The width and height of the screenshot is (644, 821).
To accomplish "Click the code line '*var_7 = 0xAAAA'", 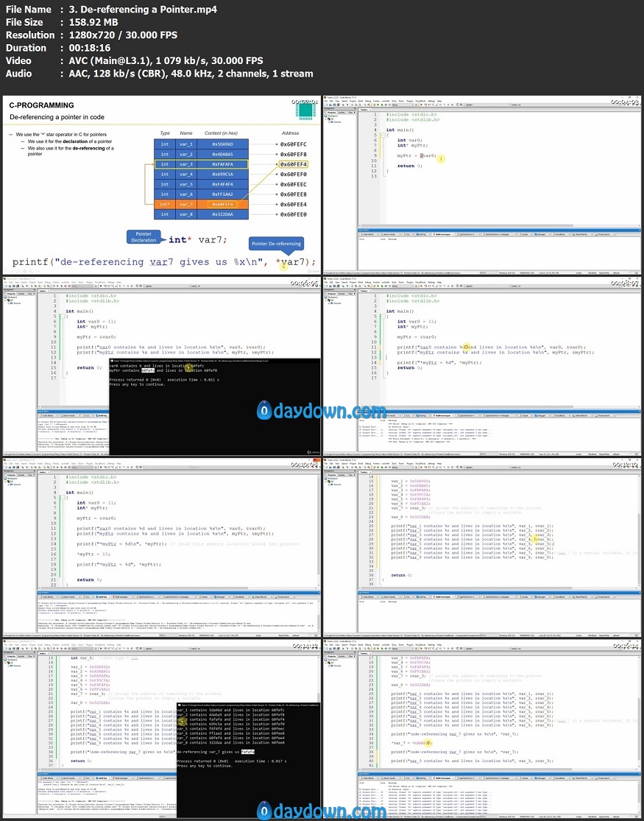I will point(411,742).
